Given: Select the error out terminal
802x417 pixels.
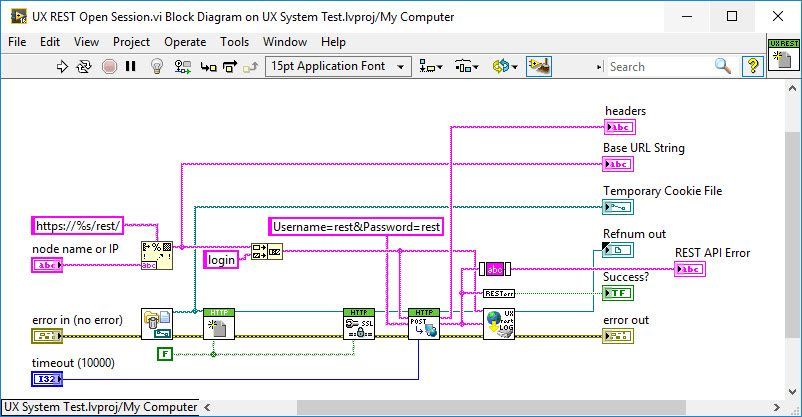Looking at the screenshot, I should [618, 336].
